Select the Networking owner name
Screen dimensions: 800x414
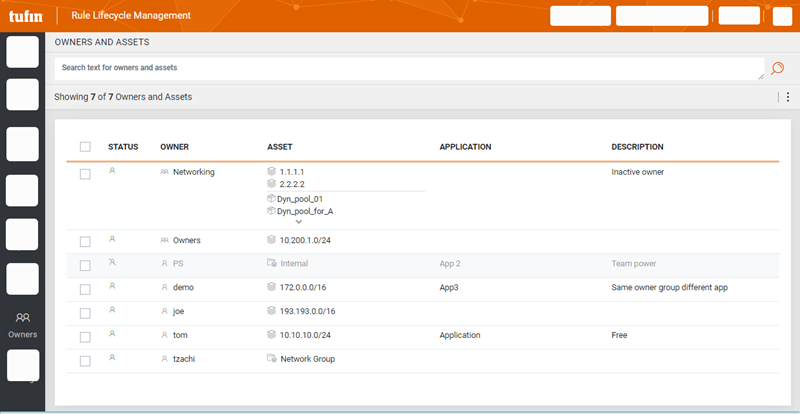pyautogui.click(x=193, y=173)
